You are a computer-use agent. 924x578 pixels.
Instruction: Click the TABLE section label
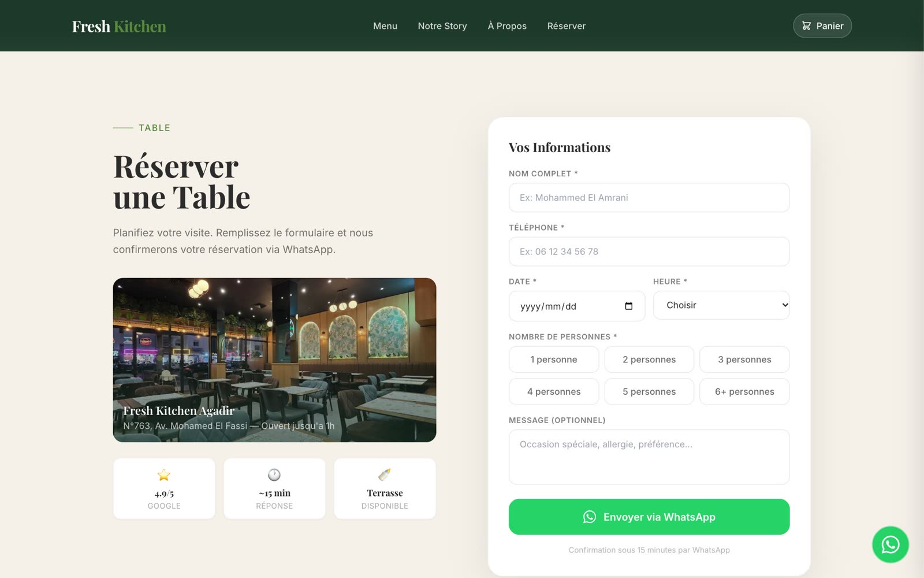(x=154, y=128)
